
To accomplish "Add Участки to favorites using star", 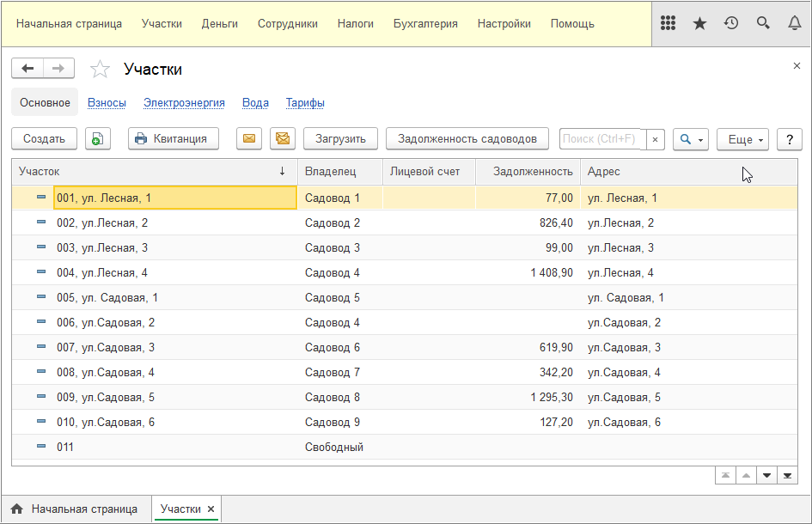I will tap(101, 70).
